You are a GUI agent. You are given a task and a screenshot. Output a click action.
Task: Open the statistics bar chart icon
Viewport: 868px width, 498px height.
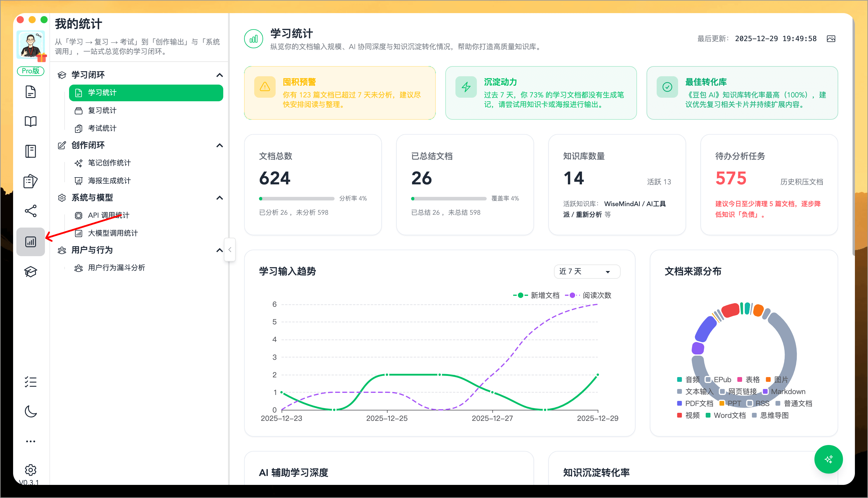click(x=31, y=242)
